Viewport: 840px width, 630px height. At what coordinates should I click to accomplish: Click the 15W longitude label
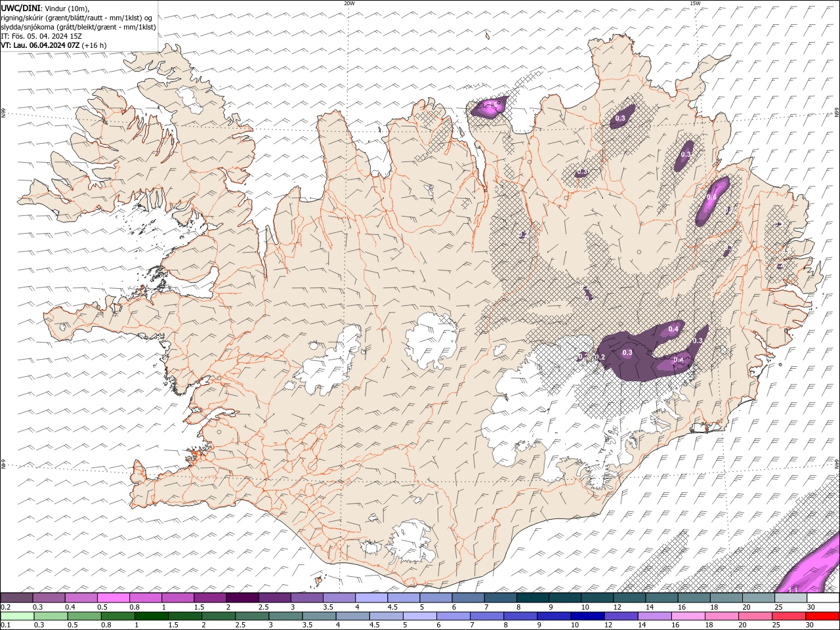point(695,3)
